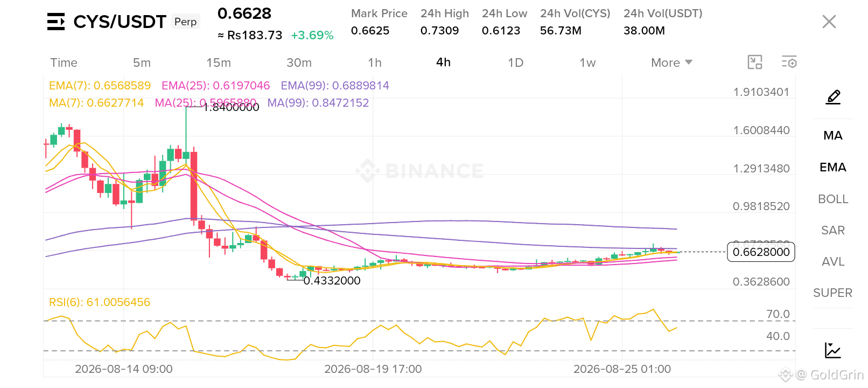Viewport: 868px width, 388px height.
Task: Click the RSI 70.0 axis level
Action: pyautogui.click(x=778, y=314)
